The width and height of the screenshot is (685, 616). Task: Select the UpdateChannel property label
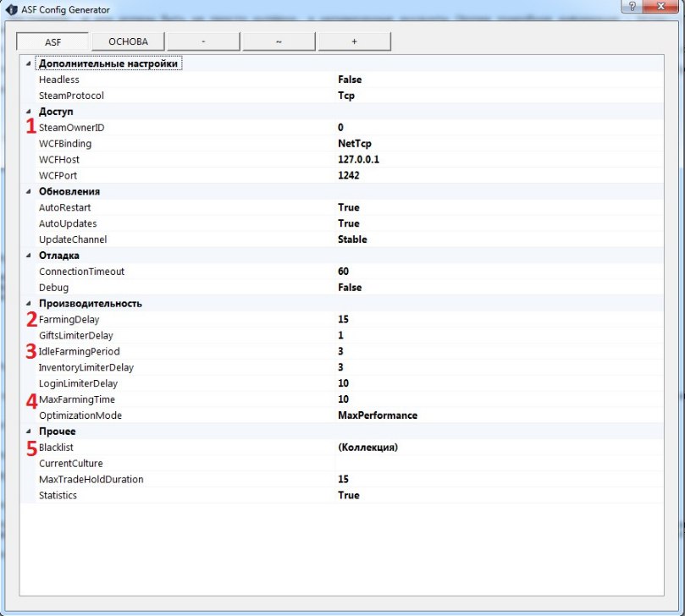pos(73,239)
